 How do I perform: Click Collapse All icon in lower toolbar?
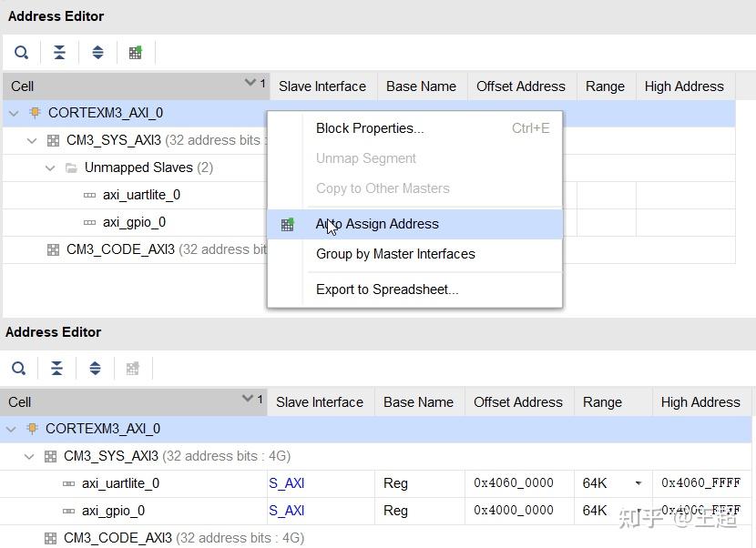[x=56, y=369]
